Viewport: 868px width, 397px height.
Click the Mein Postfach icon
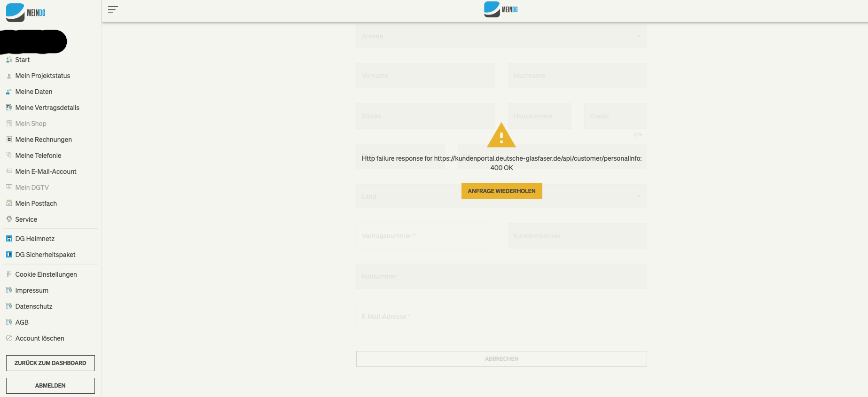pos(9,203)
